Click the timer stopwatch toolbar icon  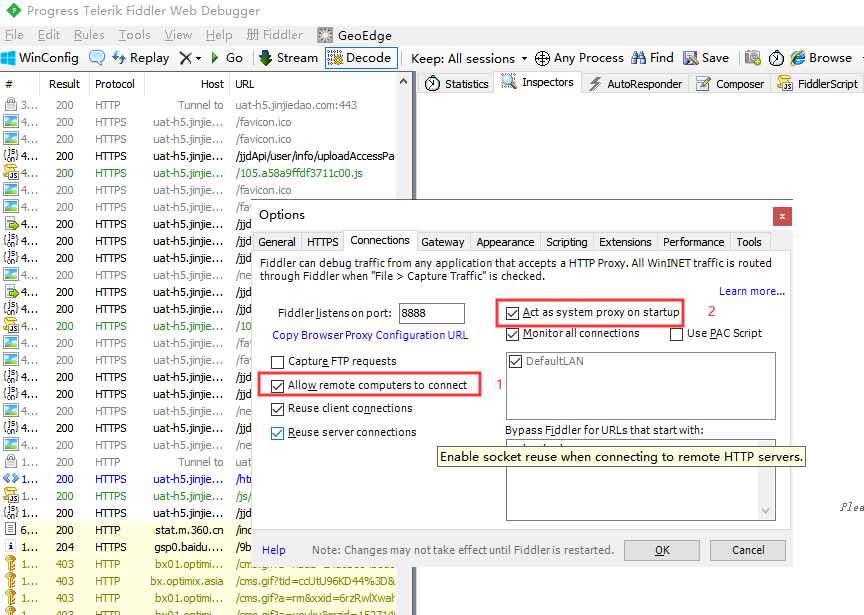(776, 58)
